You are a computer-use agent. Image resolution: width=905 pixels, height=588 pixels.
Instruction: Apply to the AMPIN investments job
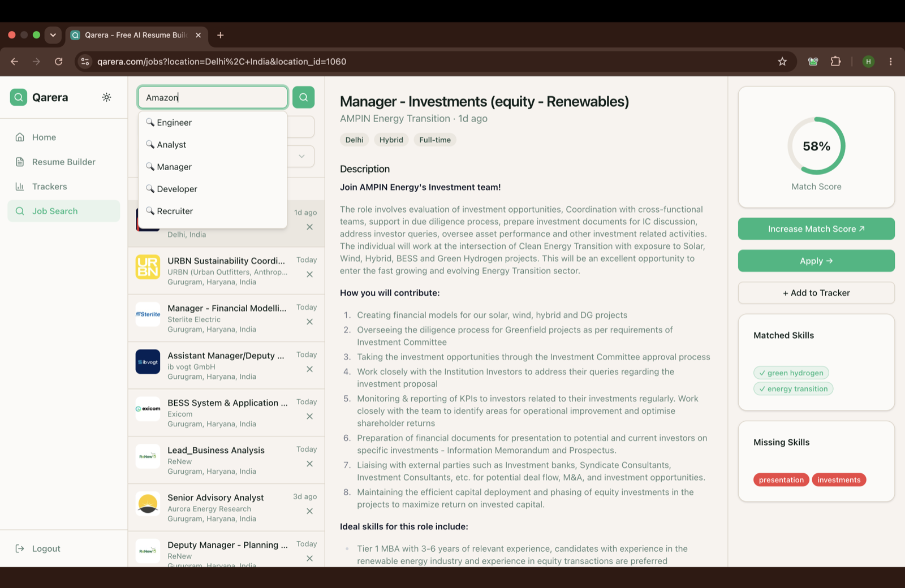point(816,261)
